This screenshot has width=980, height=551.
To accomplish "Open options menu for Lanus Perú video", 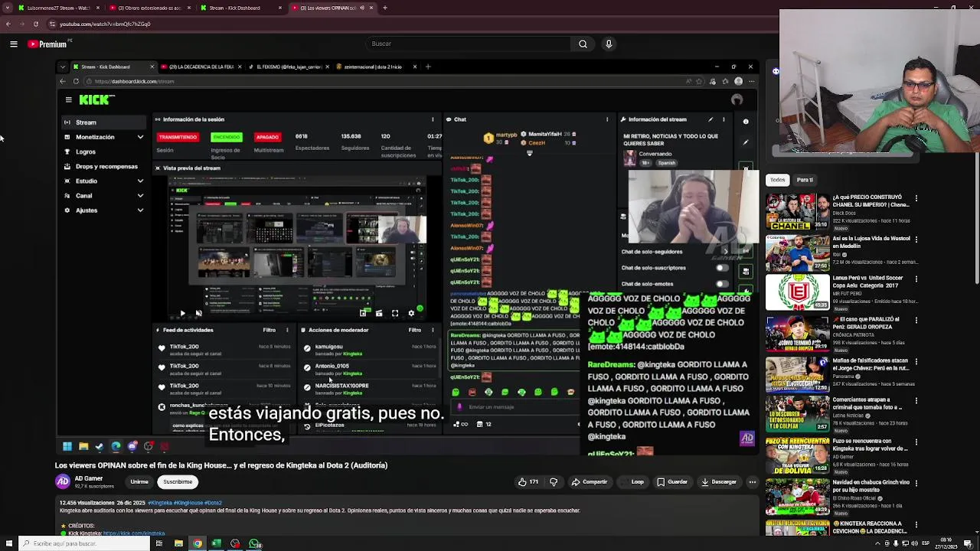I will [x=916, y=279].
